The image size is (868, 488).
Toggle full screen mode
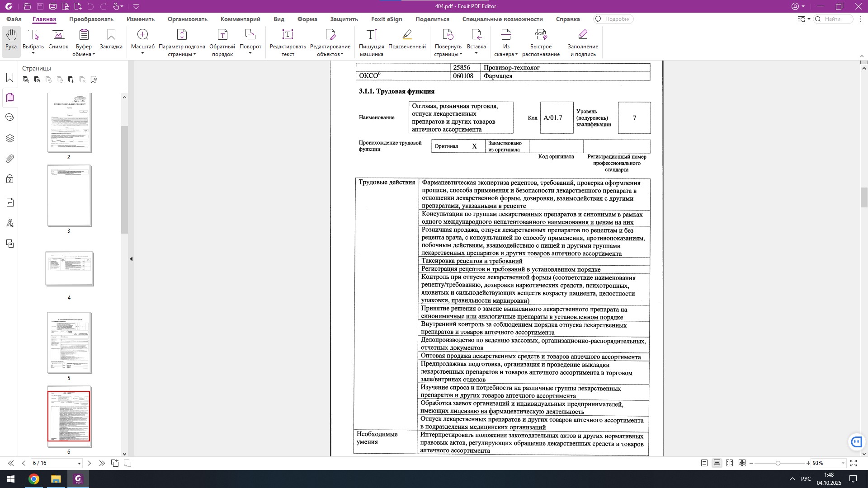pos(854,463)
